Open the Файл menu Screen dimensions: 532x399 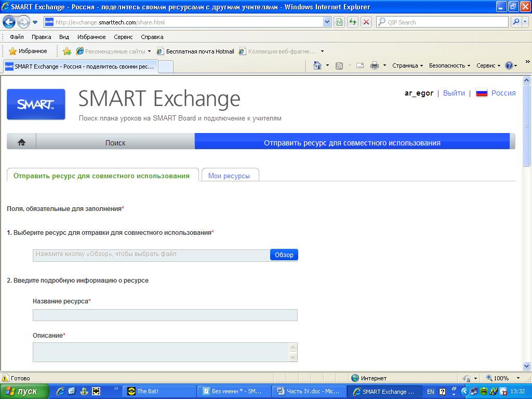point(17,37)
